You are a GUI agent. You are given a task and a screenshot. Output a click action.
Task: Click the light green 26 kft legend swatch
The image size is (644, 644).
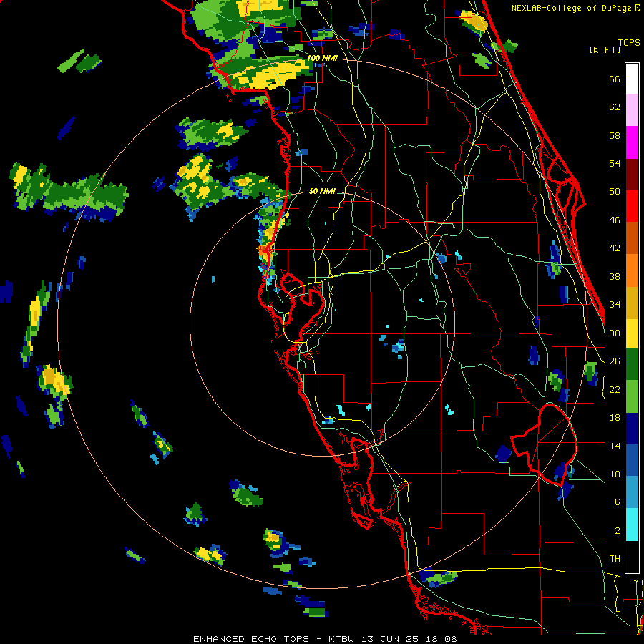coord(632,396)
